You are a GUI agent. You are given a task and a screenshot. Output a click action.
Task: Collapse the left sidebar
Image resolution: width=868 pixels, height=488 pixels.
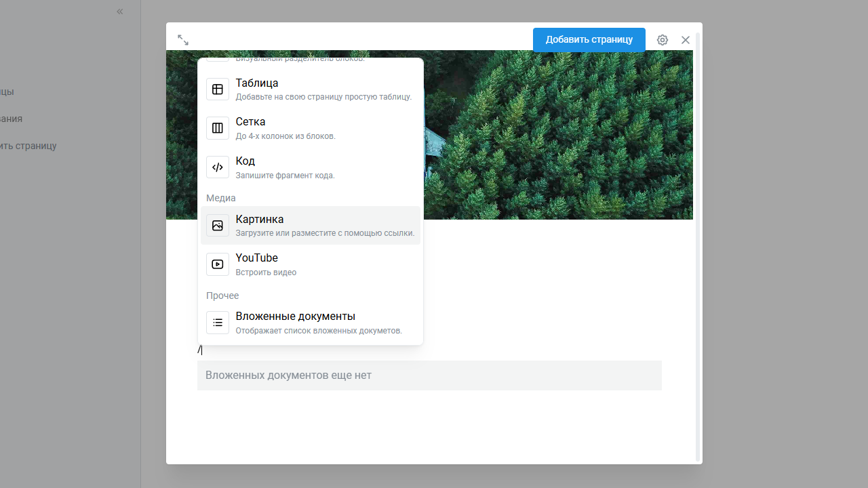click(120, 12)
